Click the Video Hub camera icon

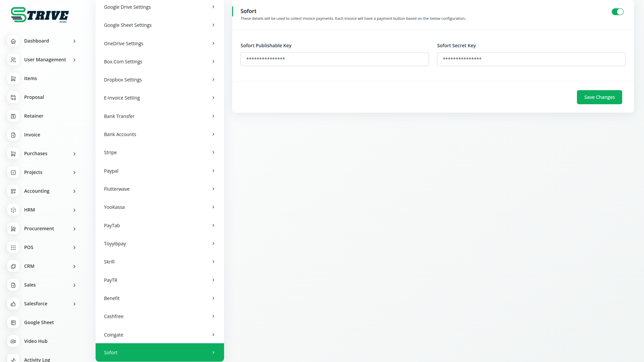[x=13, y=341]
